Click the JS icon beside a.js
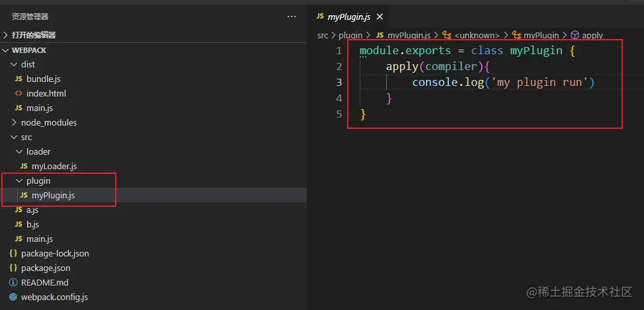The image size is (644, 310). pos(19,210)
